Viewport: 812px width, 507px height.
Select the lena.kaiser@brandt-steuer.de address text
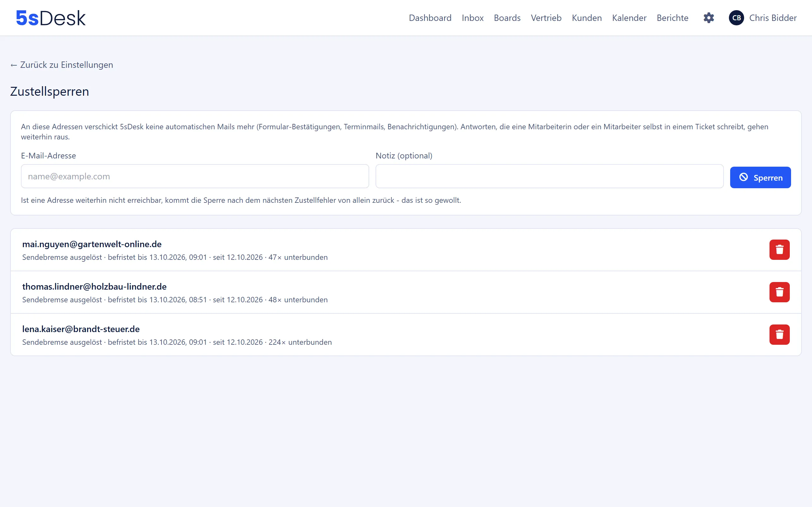coord(81,329)
